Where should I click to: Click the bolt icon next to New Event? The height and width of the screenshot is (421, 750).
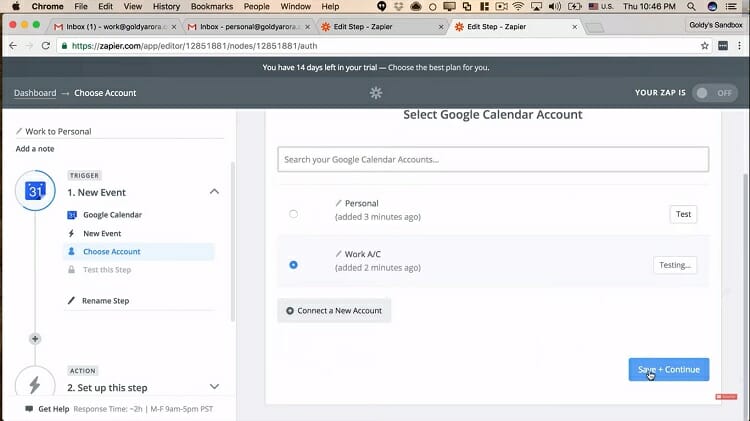tap(71, 233)
